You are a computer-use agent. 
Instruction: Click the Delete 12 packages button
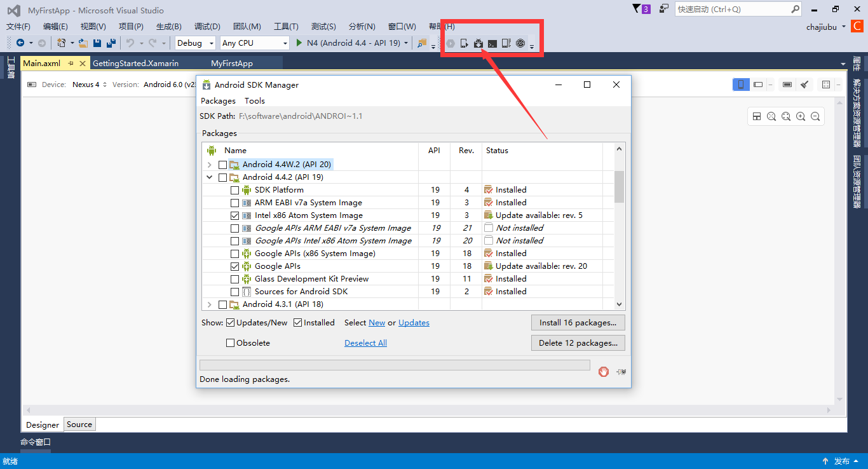578,343
